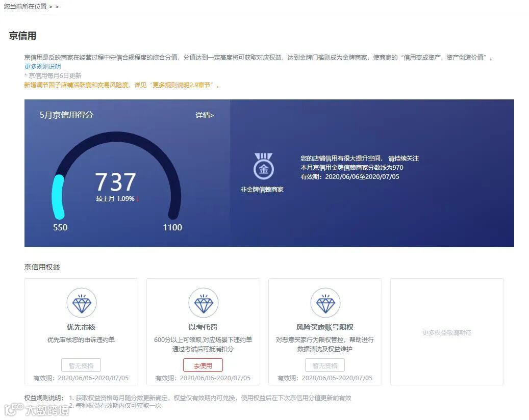The image size is (529, 420).
Task: Click the 优先审核 card title
Action: pyautogui.click(x=81, y=327)
